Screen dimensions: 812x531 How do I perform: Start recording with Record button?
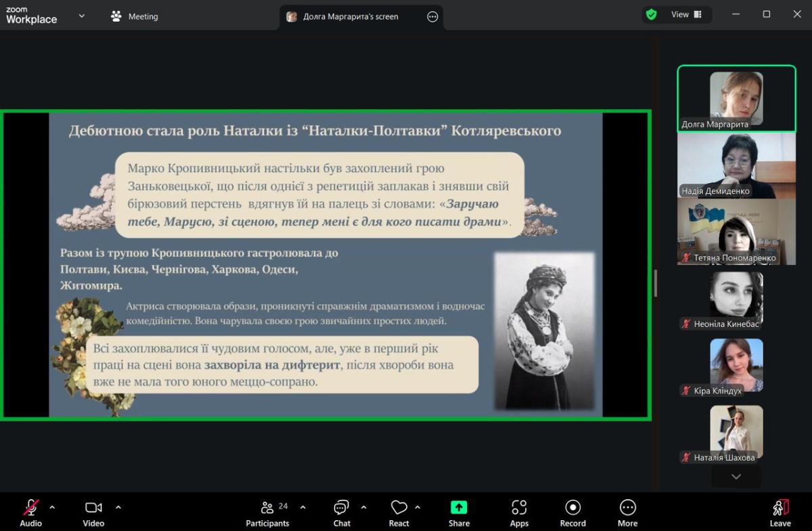click(572, 513)
